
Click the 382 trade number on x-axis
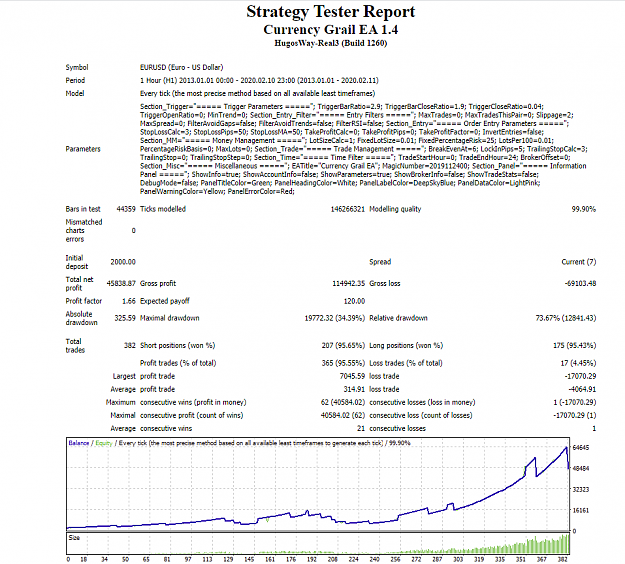pyautogui.click(x=562, y=559)
